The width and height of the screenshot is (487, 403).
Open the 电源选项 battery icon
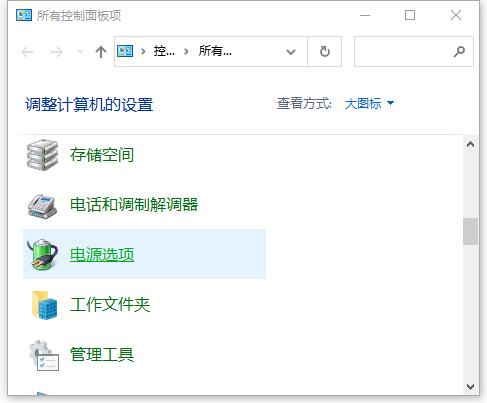point(42,254)
